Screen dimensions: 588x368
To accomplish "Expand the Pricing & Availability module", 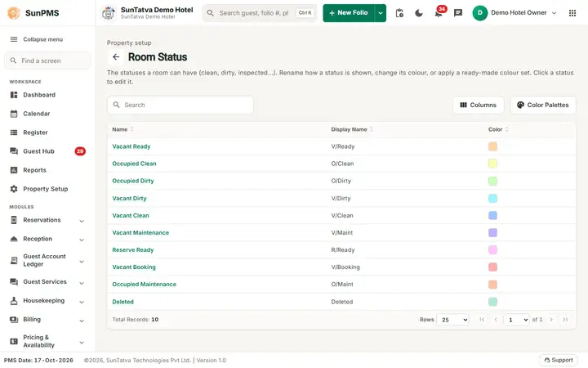I will tap(82, 342).
